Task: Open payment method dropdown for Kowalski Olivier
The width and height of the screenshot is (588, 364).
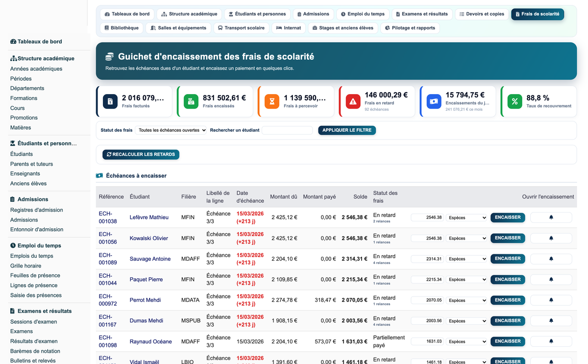Action: click(x=466, y=238)
